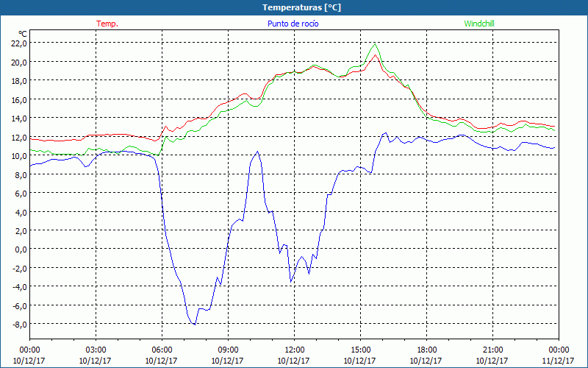Click the blue dew point minimum near 07:30
Viewport: 588px width, 368px height.
pos(195,324)
